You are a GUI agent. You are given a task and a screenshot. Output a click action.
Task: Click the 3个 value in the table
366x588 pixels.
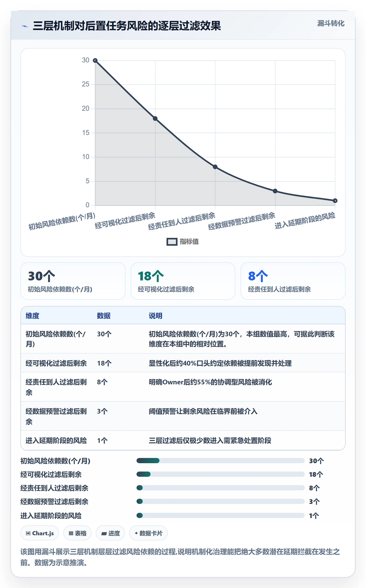click(102, 411)
